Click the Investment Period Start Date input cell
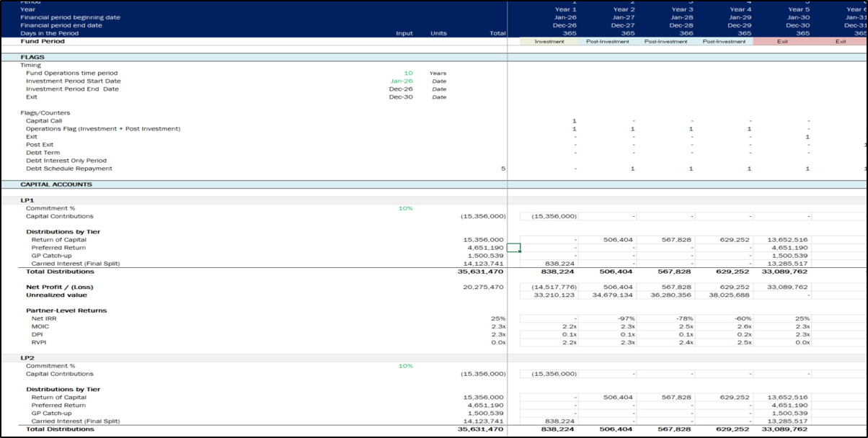Screen dimensions: 868x438 pyautogui.click(x=402, y=81)
